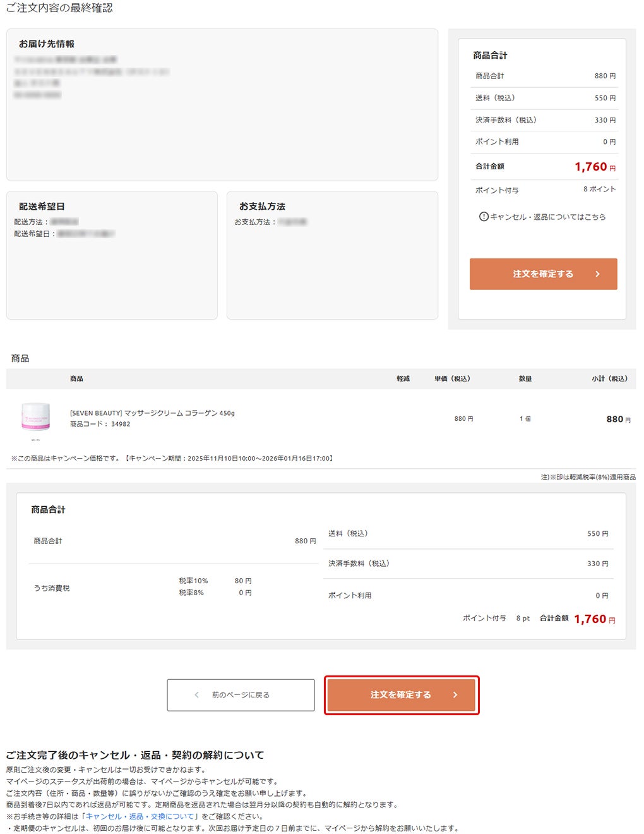Click the 単価（税込） column header
Image resolution: width=644 pixels, height=834 pixels.
coord(452,379)
